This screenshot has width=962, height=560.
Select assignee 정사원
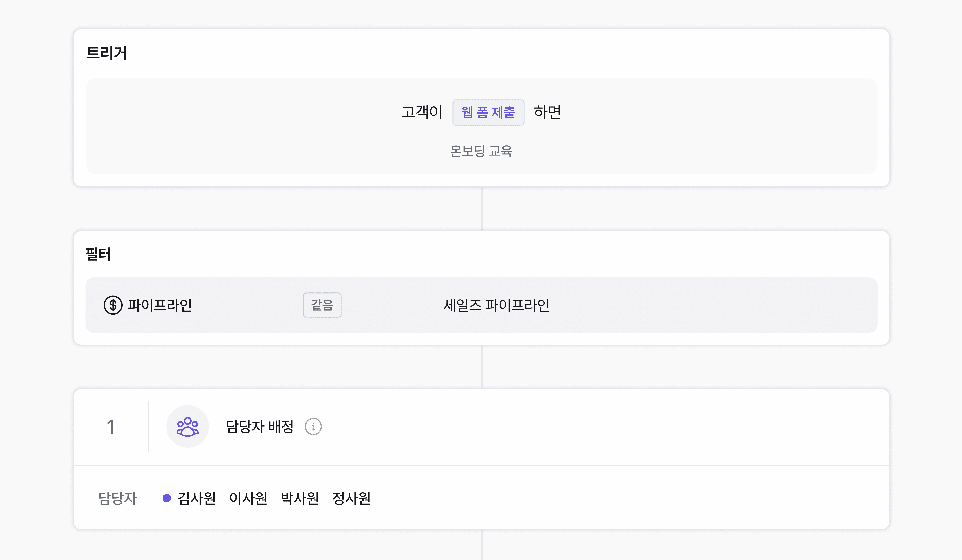pyautogui.click(x=351, y=498)
